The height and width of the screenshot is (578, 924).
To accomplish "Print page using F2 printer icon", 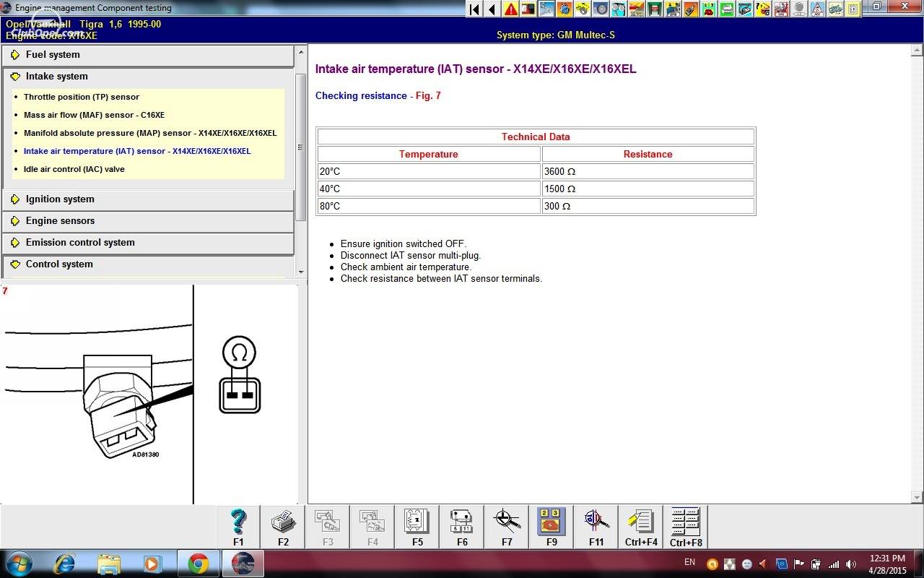I will (x=283, y=527).
